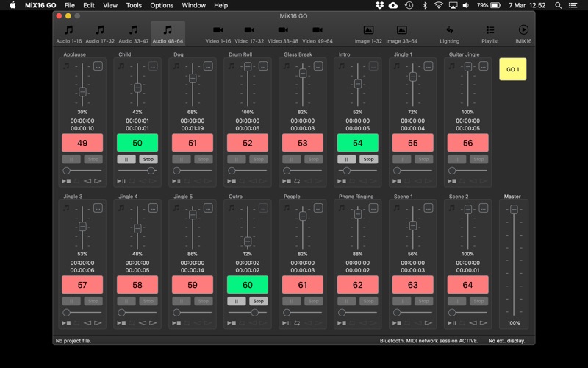The width and height of the screenshot is (588, 368).
Task: Click the music note icon on Scene 1
Action: [x=397, y=208]
